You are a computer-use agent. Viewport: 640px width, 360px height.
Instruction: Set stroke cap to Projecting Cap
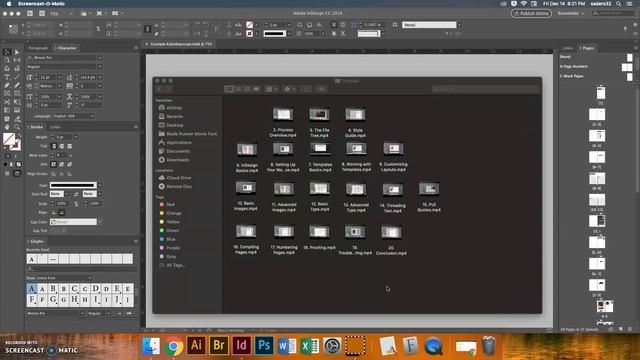[69, 146]
